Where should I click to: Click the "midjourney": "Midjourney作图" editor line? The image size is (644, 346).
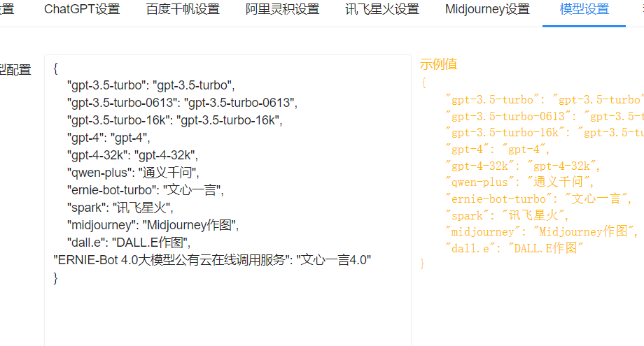[x=153, y=225]
